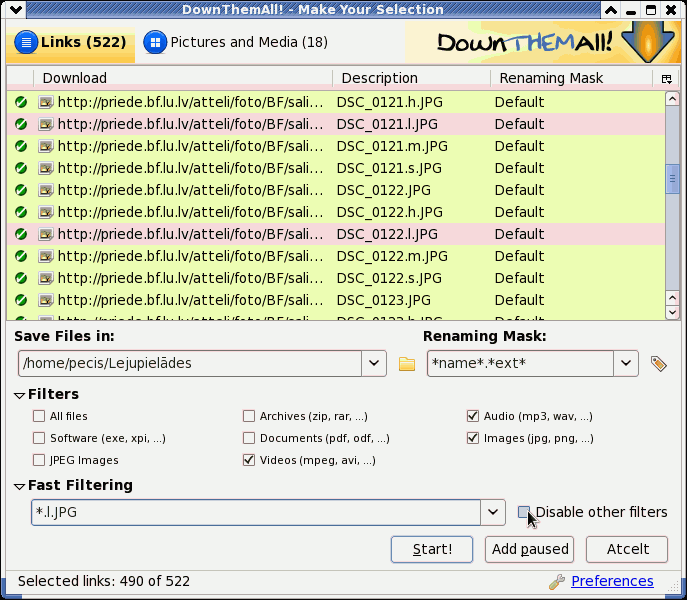Click scrollbar down arrow at list bottom
Screen dimensions: 687x600
point(672,312)
